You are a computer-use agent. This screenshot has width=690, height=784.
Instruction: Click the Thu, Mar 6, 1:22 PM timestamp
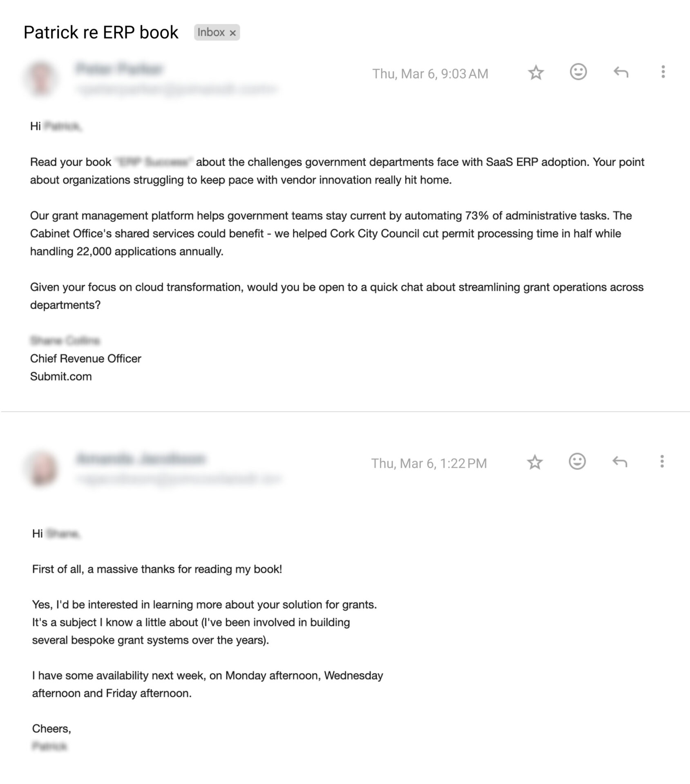429,463
